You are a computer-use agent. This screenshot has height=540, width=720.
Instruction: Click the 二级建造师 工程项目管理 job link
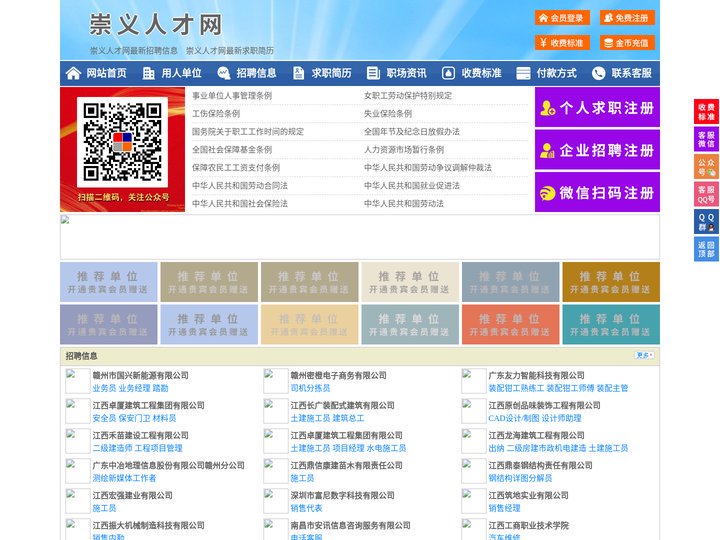coord(137,448)
